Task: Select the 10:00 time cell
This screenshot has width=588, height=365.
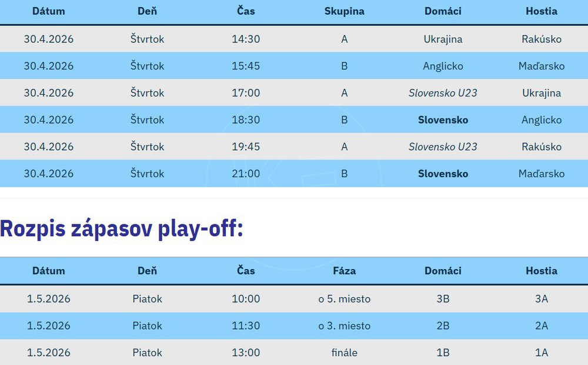Action: [x=246, y=299]
